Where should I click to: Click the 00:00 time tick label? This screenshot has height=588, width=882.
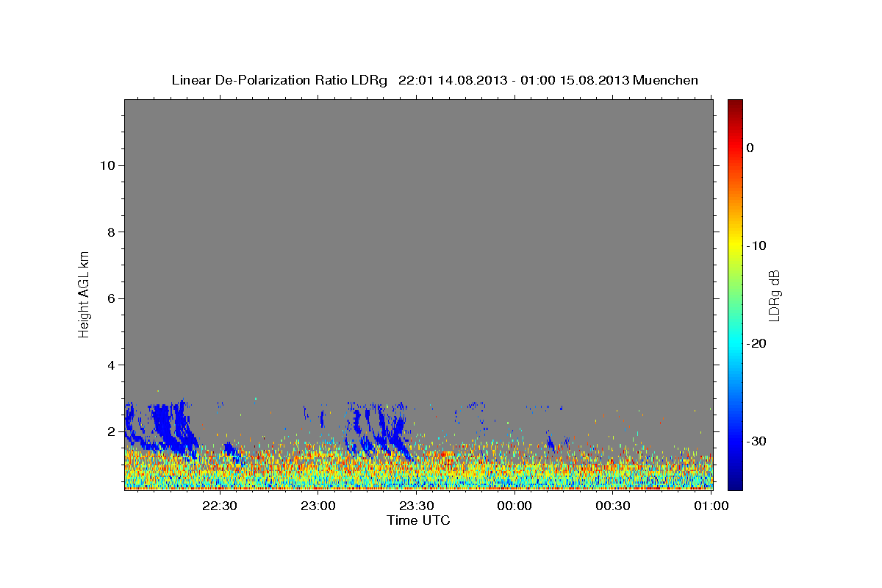point(514,506)
